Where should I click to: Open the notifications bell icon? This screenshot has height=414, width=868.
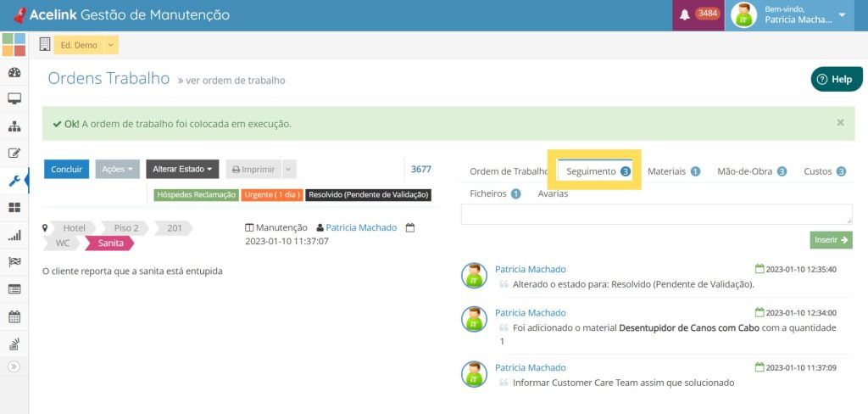click(x=685, y=15)
